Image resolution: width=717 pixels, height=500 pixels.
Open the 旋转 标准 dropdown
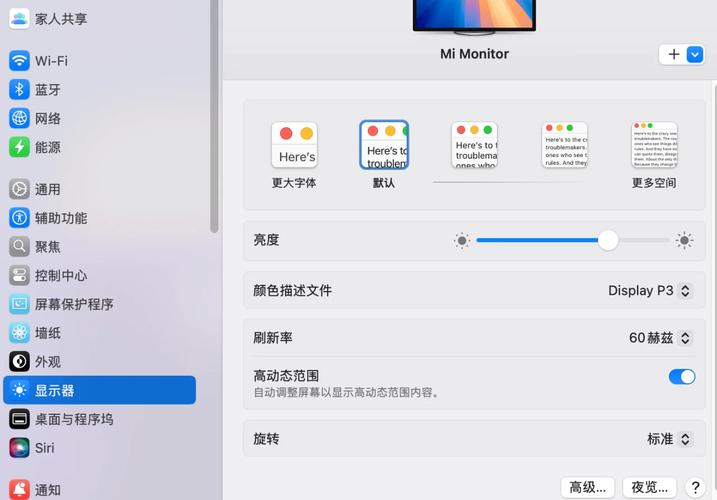[669, 439]
